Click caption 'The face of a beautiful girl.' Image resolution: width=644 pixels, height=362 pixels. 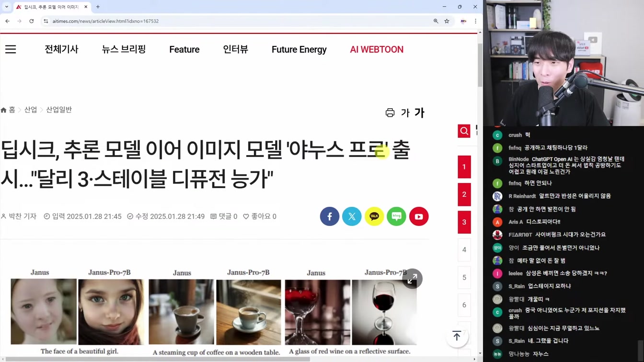(x=80, y=351)
